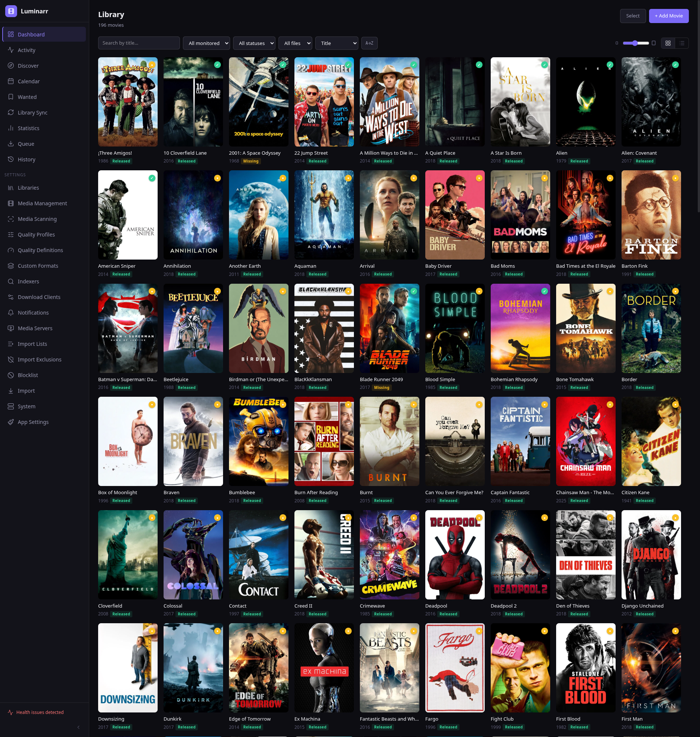This screenshot has height=737, width=700.
Task: Open the Notifications settings page
Action: pyautogui.click(x=33, y=312)
